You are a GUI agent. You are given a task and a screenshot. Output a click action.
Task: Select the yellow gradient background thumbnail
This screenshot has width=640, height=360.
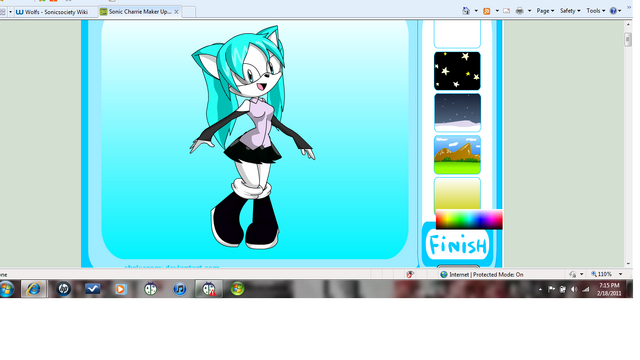point(457,193)
